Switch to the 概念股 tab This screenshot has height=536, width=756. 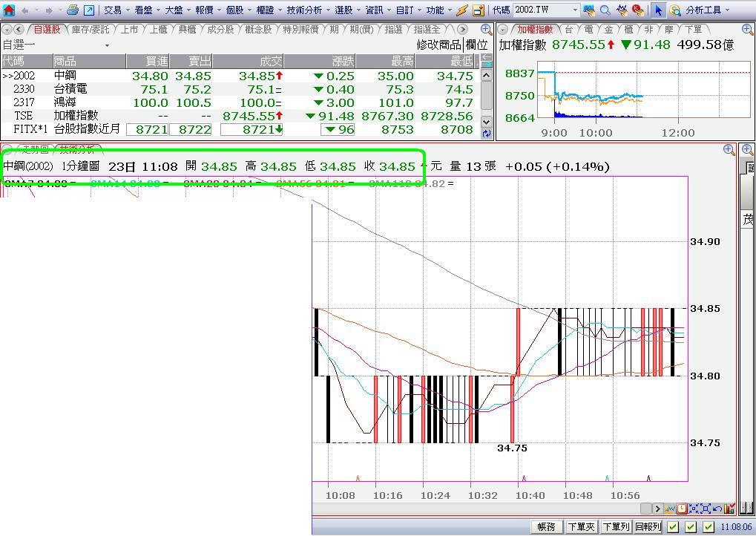(258, 30)
